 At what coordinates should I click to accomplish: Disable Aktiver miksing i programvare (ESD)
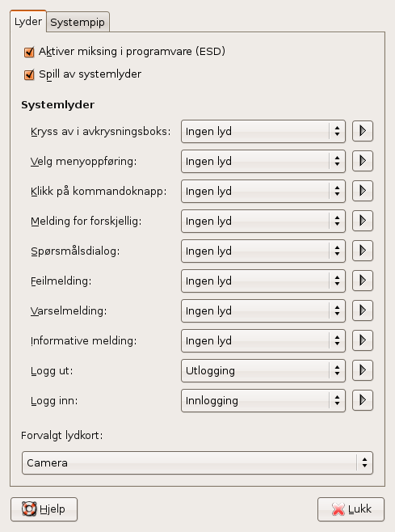pyautogui.click(x=29, y=52)
